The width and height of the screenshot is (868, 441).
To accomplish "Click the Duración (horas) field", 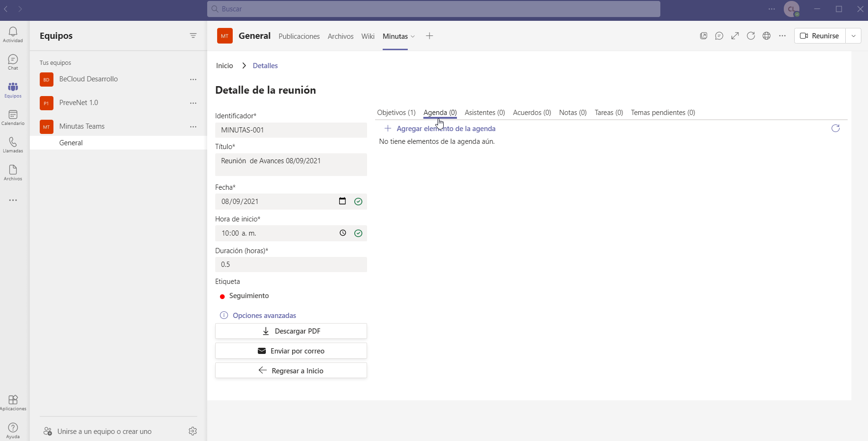I will [x=291, y=265].
